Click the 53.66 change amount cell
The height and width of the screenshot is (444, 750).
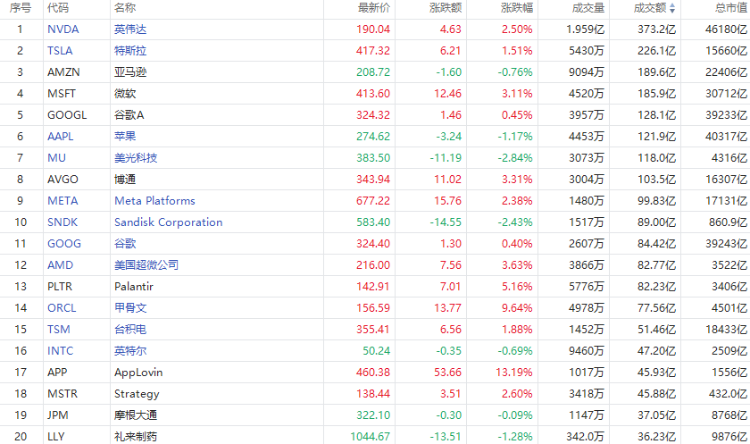click(x=448, y=372)
